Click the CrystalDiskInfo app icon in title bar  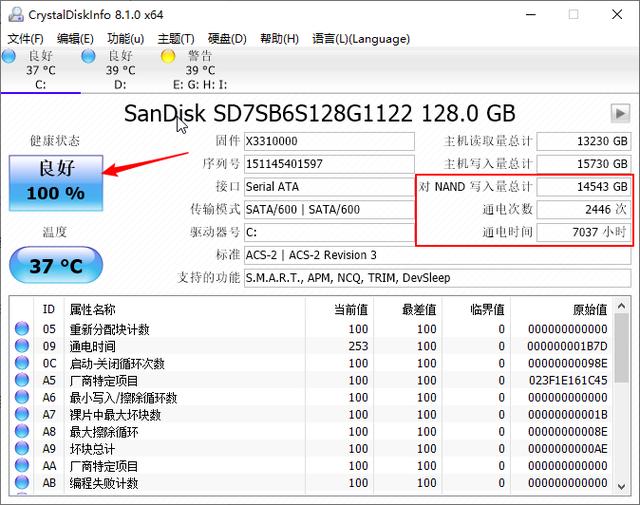pos(11,15)
